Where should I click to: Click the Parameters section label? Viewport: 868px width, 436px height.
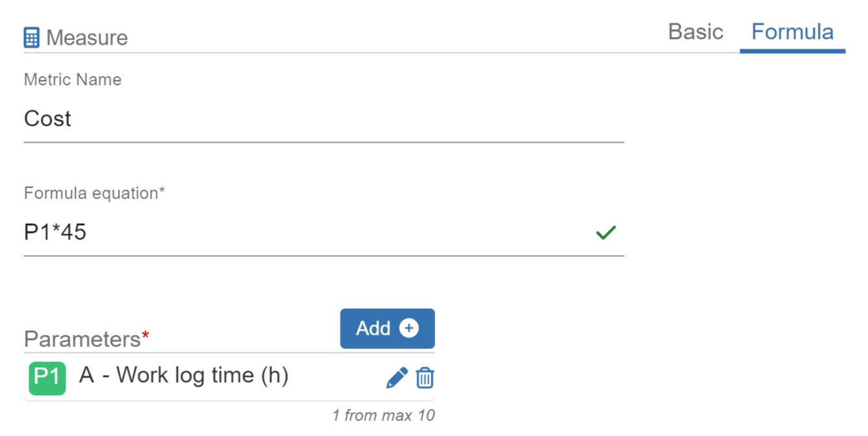(82, 339)
